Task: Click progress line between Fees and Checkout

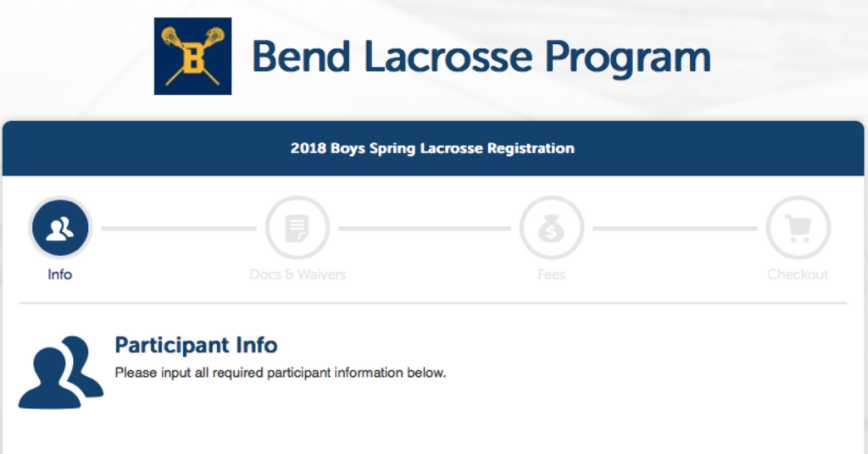Action: tap(675, 228)
